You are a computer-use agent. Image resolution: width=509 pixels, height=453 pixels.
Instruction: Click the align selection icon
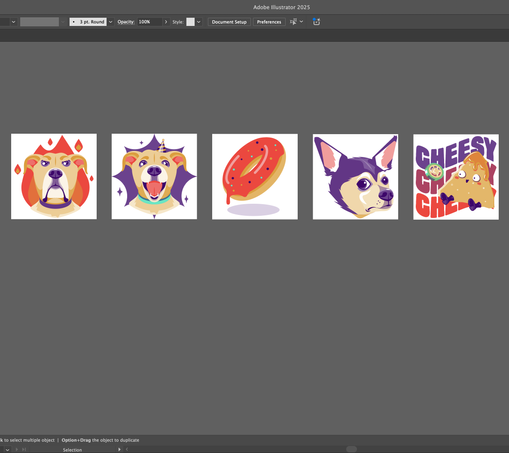293,22
